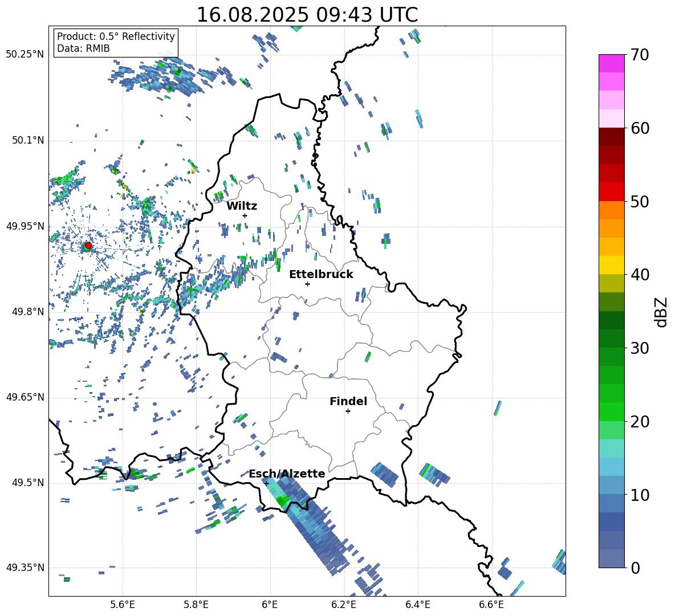Screen dimensions: 675x616
Task: Click the Esch/Alzette city label
Action: click(287, 474)
